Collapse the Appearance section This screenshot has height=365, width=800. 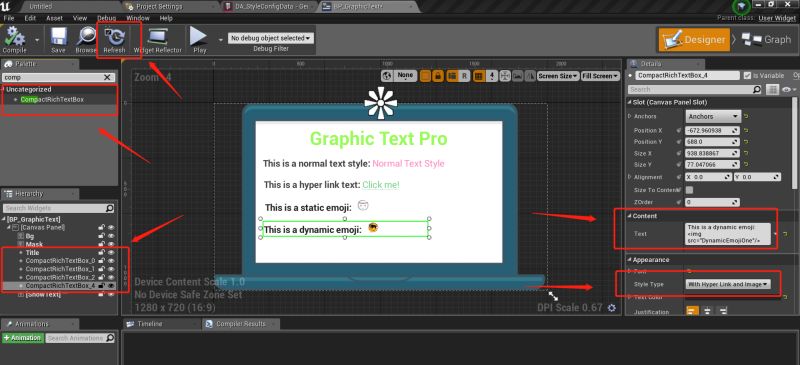coord(629,260)
